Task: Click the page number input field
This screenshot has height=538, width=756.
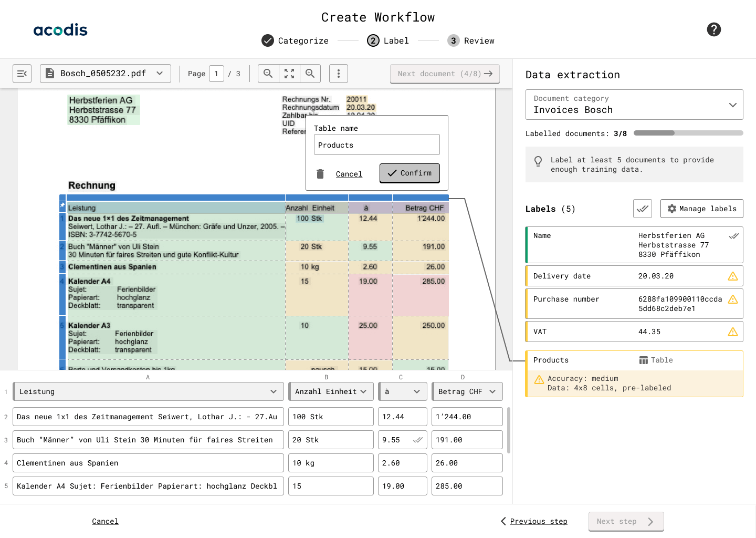Action: pos(216,74)
